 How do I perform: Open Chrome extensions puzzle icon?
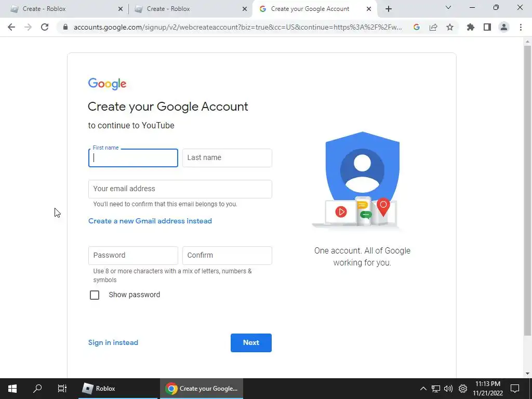(x=471, y=27)
